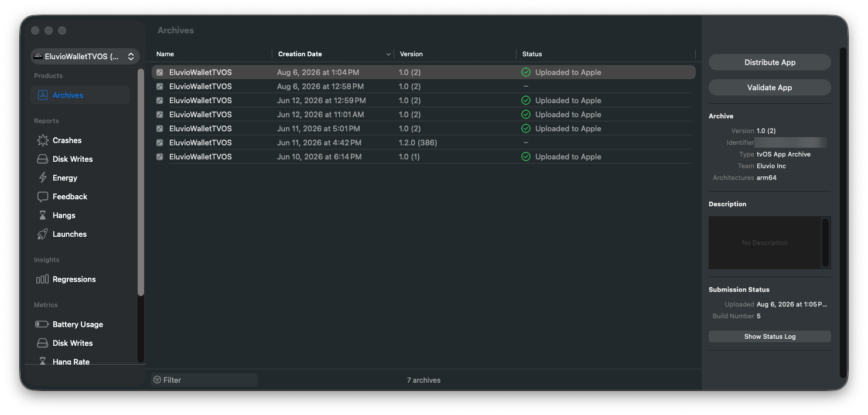Image resolution: width=868 pixels, height=415 pixels.
Task: Click the Creation Date column header label
Action: (x=300, y=54)
